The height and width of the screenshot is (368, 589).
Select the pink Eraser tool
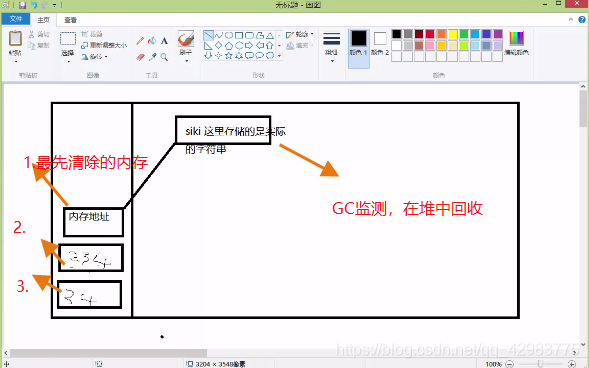point(140,57)
